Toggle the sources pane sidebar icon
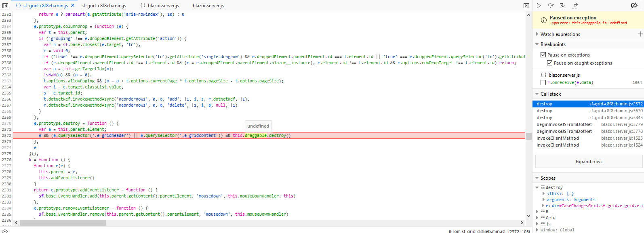644x233 pixels. [5, 6]
